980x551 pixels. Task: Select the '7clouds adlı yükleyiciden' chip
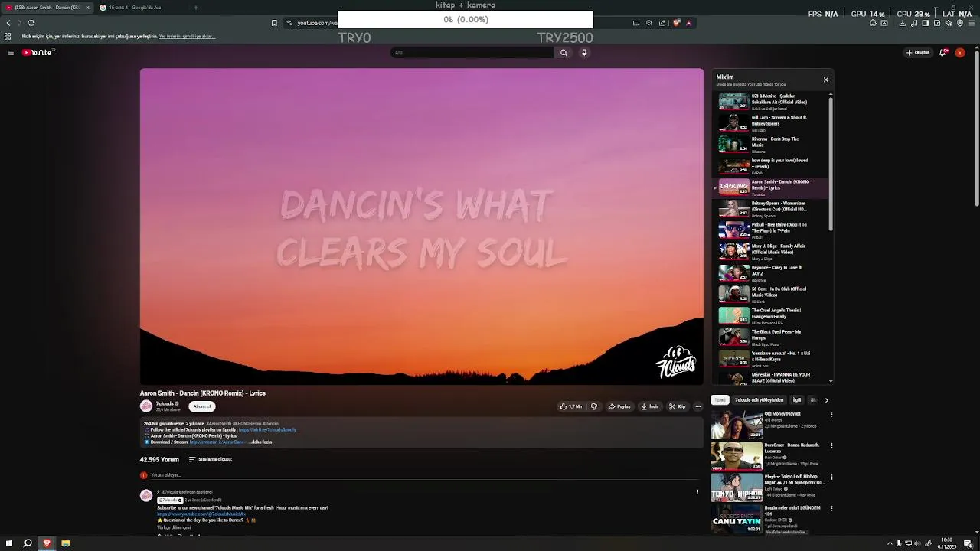click(759, 400)
